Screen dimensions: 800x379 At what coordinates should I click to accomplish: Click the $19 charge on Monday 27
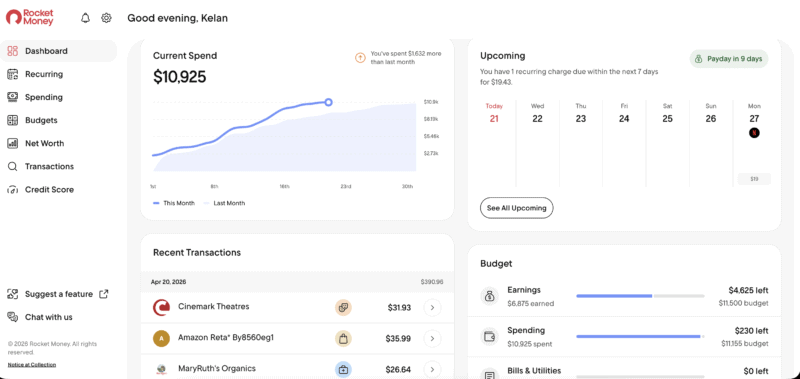(x=754, y=179)
